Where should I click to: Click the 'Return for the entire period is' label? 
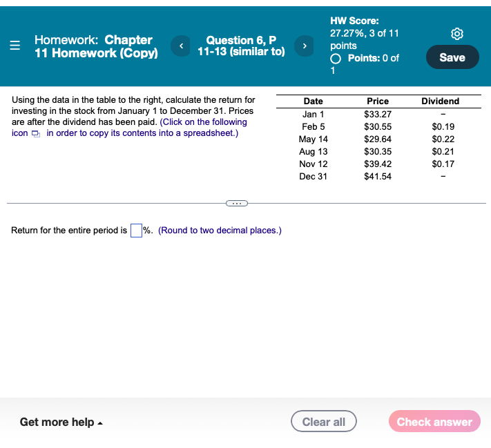tap(69, 231)
